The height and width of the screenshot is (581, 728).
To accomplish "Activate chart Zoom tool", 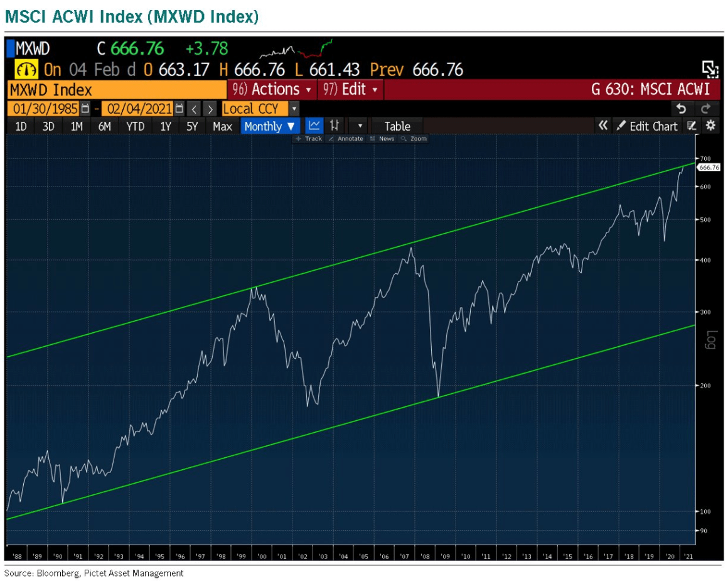I will (414, 139).
